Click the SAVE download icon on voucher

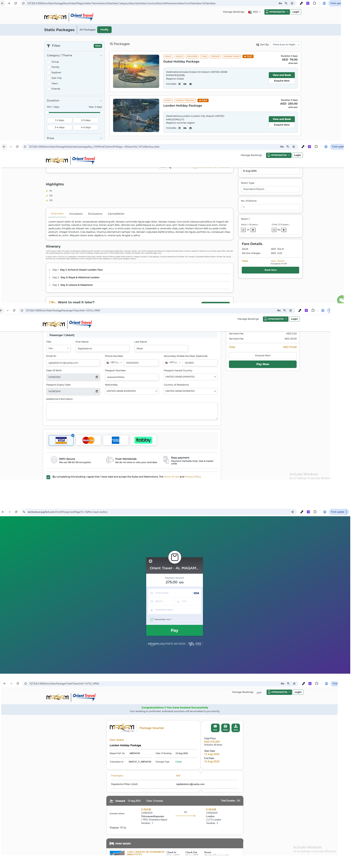coord(236,727)
